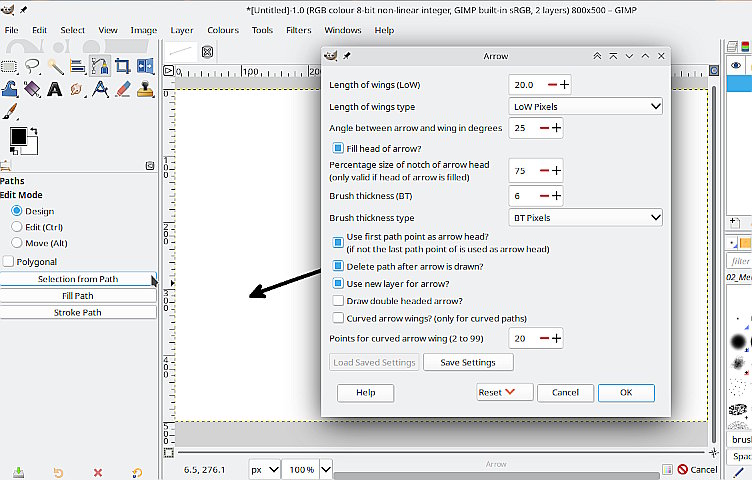Viewport: 752px width, 480px height.
Task: Select the Crop tool
Action: tap(122, 66)
